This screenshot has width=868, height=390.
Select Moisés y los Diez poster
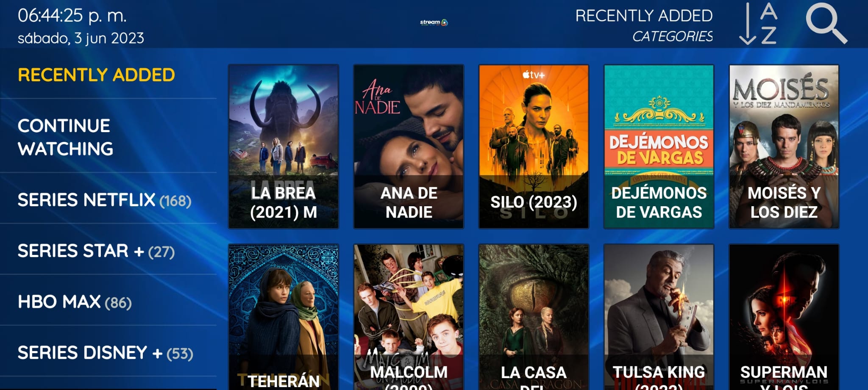pyautogui.click(x=784, y=147)
